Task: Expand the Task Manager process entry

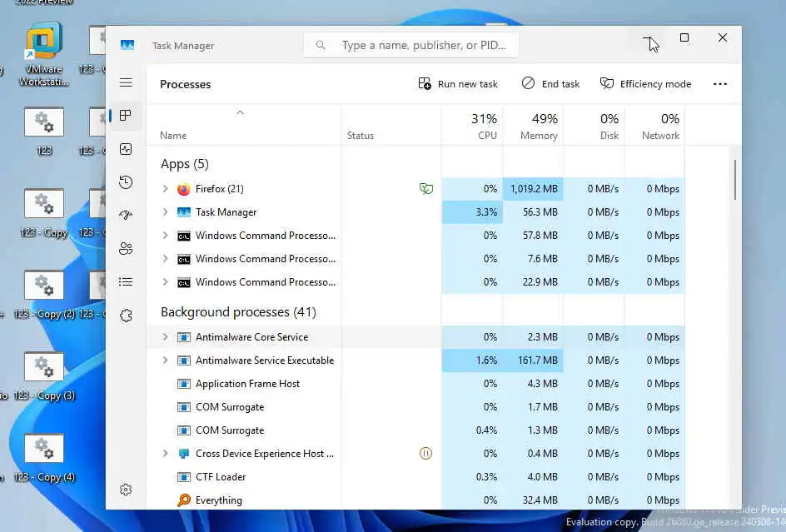Action: pos(165,212)
